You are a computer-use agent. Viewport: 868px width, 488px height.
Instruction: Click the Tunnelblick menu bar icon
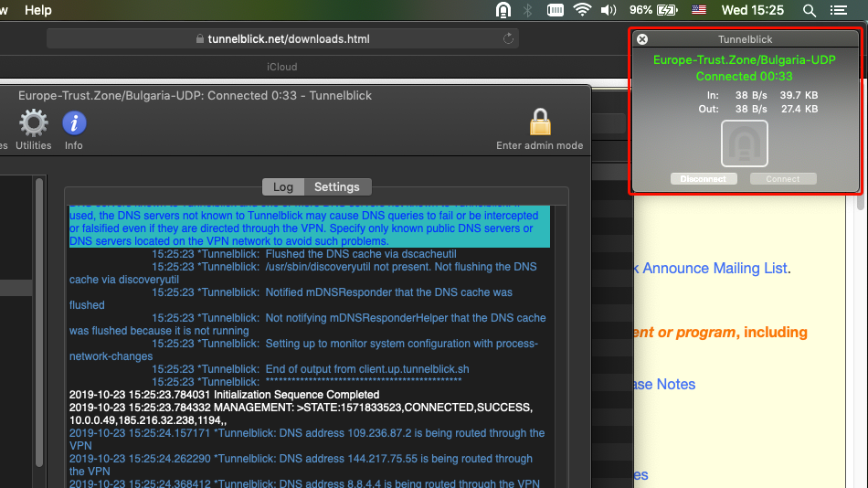click(503, 10)
